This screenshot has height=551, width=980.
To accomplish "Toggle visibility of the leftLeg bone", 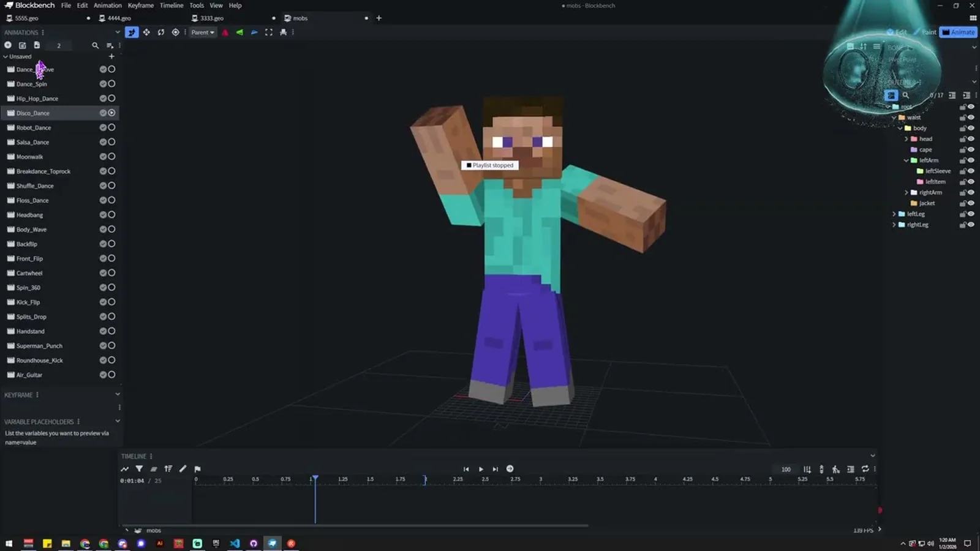I will click(x=971, y=214).
